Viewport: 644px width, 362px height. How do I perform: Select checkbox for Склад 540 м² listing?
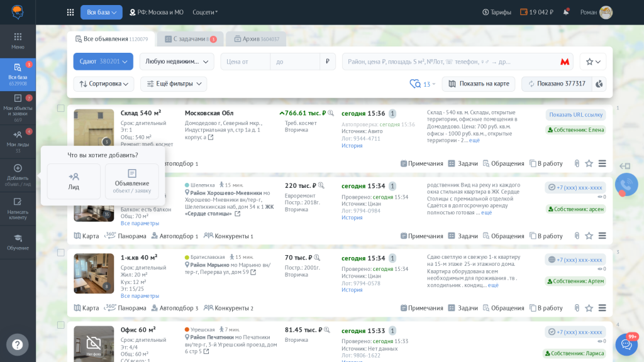click(61, 108)
